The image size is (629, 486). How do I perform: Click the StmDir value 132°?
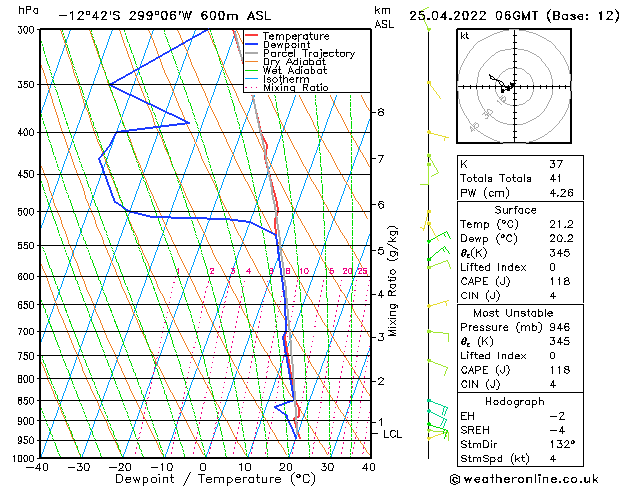(562, 445)
